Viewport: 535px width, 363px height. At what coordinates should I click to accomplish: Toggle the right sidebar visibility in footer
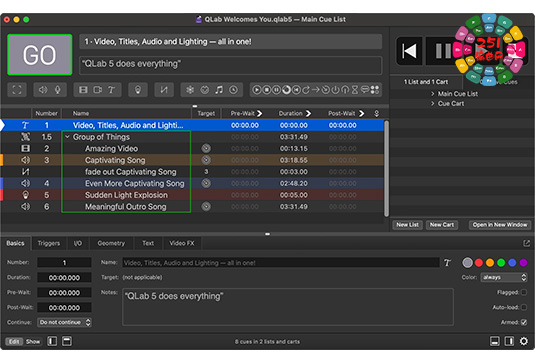[x=509, y=341]
